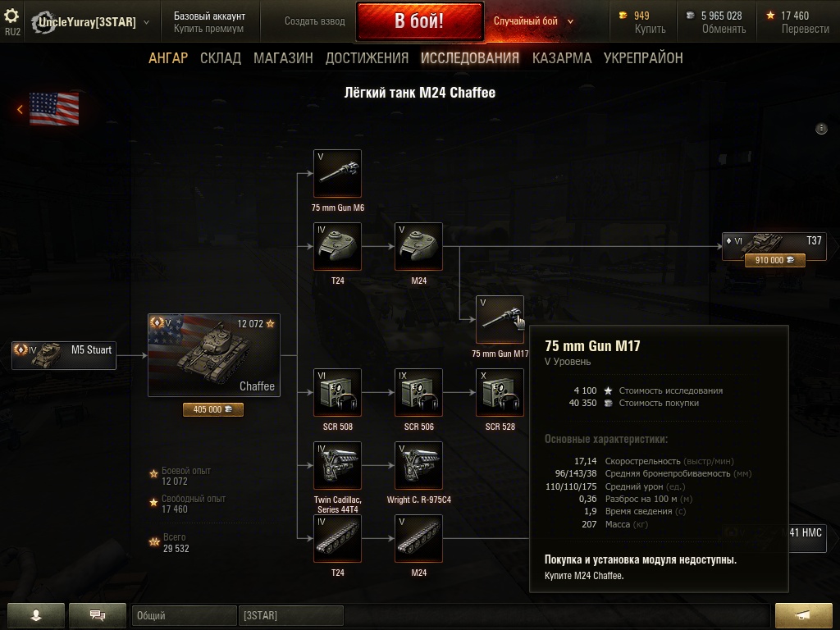Expand the Случайный бой battle type dropdown
This screenshot has height=630, width=840.
(571, 21)
